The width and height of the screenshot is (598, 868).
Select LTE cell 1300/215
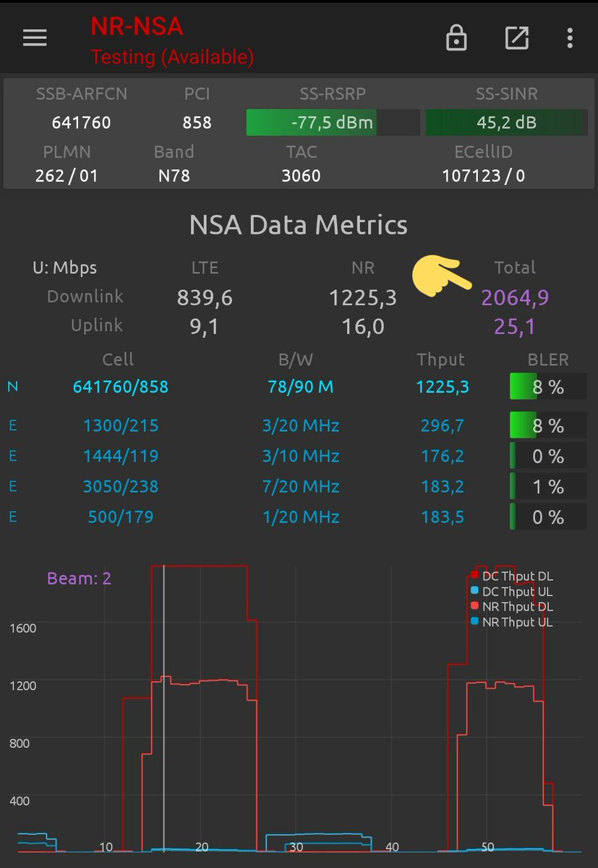(x=120, y=425)
